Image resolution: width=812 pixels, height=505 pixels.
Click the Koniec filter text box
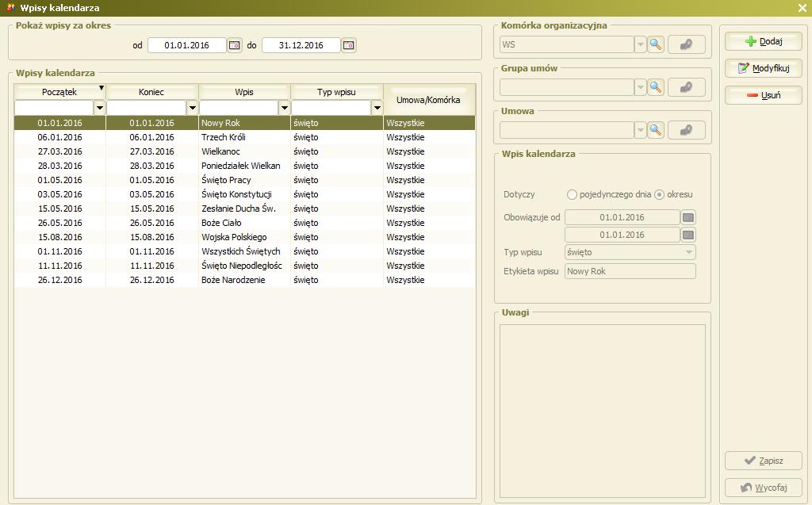tap(147, 108)
